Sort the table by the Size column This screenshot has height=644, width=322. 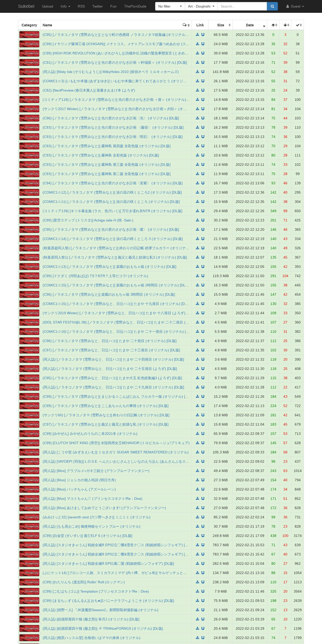pos(221,25)
